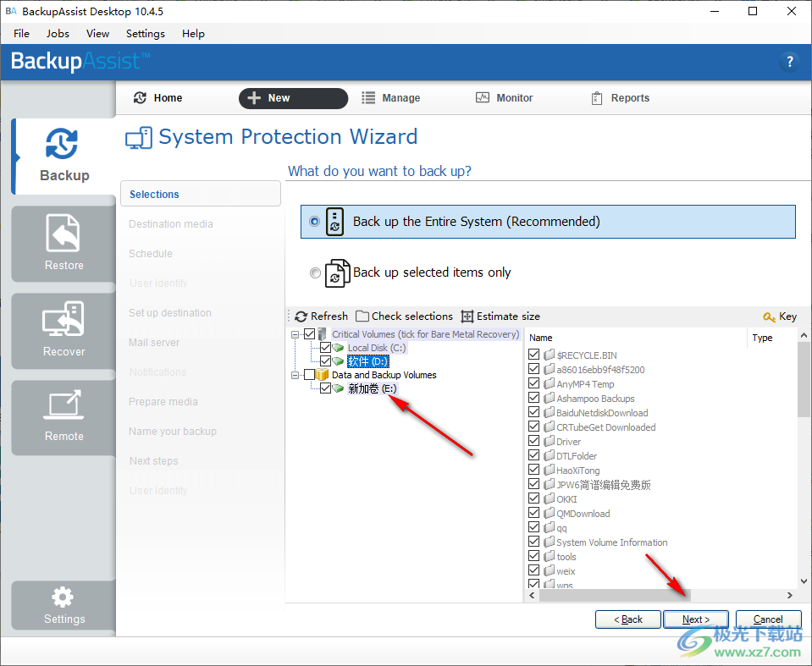Toggle 软件 (D:) checkbox

coord(326,361)
